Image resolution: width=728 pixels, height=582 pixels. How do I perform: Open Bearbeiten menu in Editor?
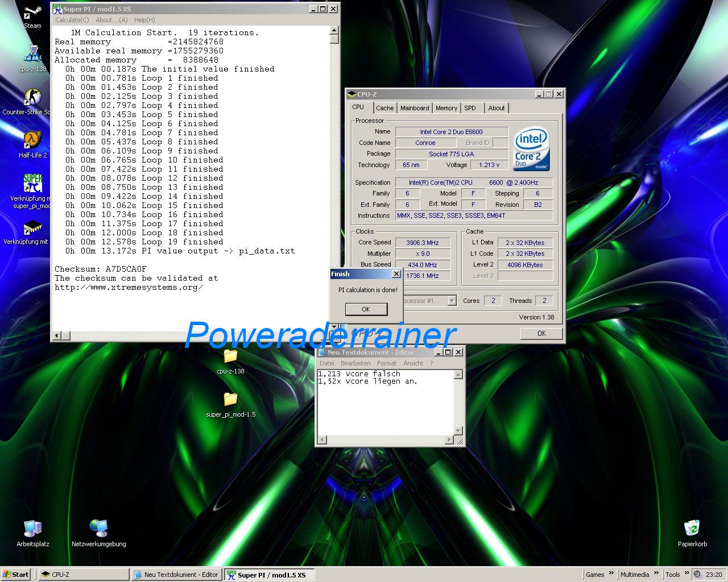pos(355,363)
